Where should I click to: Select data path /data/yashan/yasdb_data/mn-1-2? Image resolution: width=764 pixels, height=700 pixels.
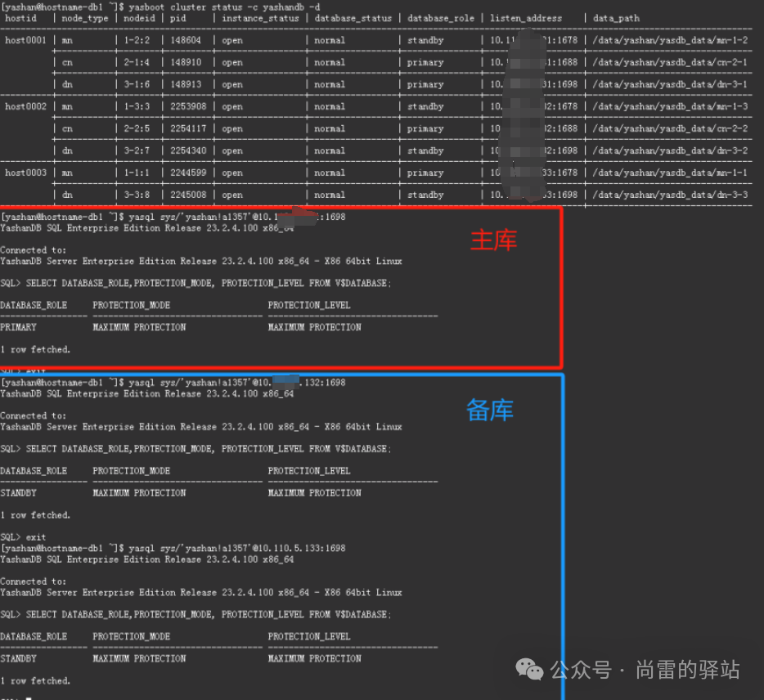670,40
